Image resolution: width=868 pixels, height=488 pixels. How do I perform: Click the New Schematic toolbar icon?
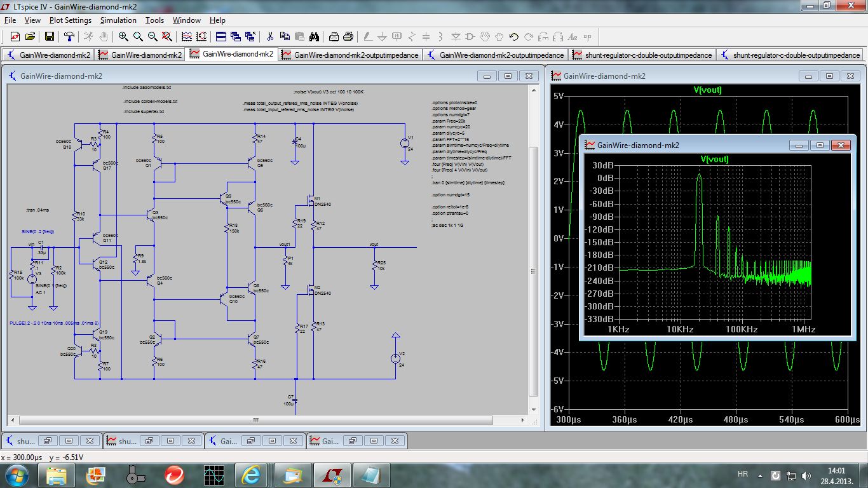pyautogui.click(x=15, y=37)
